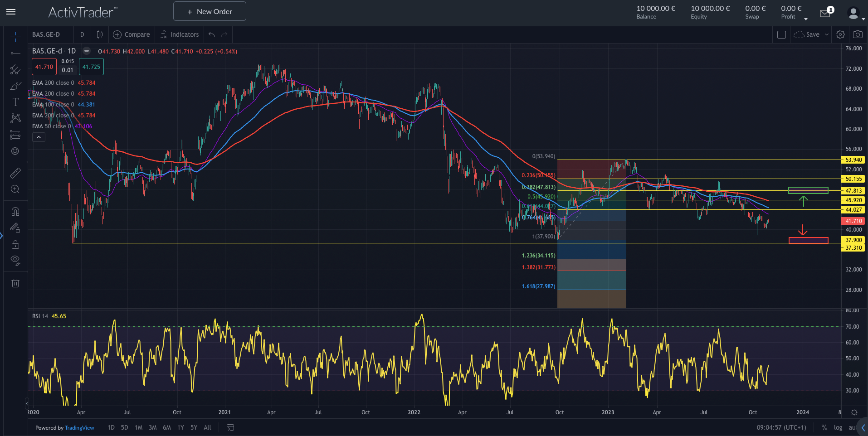Toggle magnet mode for drawings
The width and height of the screenshot is (868, 436).
[x=15, y=212]
